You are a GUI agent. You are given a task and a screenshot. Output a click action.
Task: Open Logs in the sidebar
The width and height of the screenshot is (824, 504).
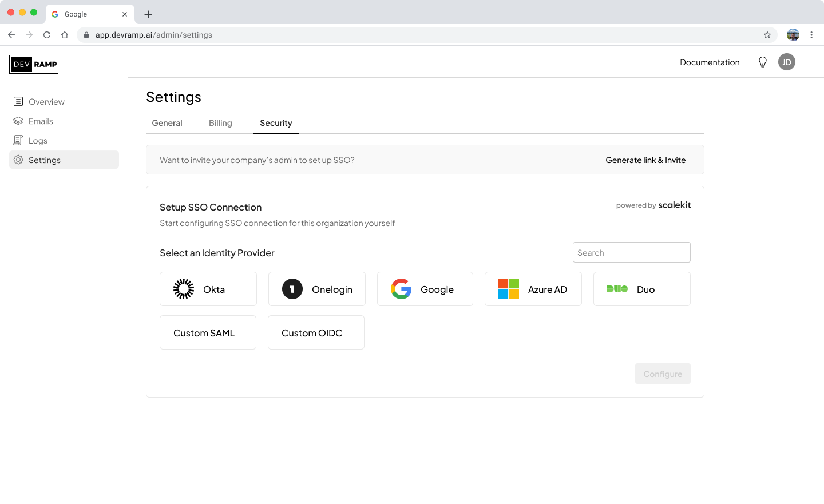pos(64,140)
